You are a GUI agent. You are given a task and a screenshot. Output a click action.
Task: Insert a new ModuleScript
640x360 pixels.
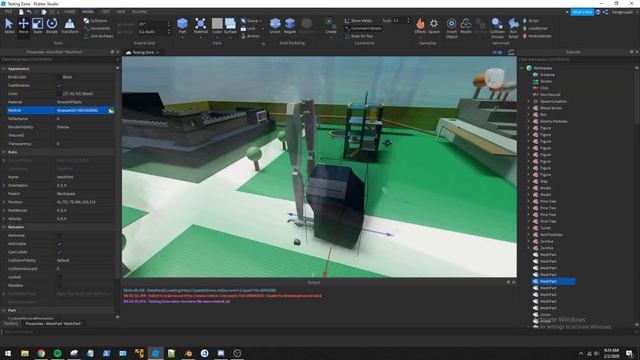pyautogui.click(x=537, y=36)
